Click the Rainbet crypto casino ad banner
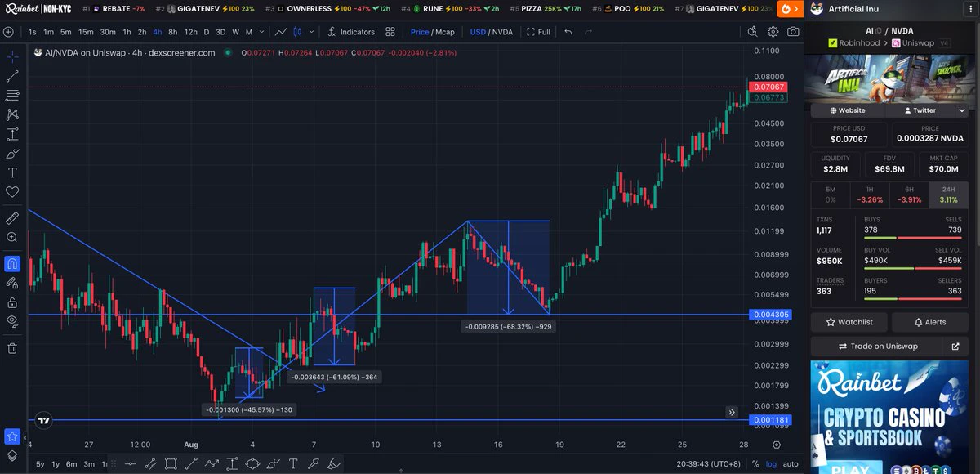Image resolution: width=980 pixels, height=474 pixels. 889,418
